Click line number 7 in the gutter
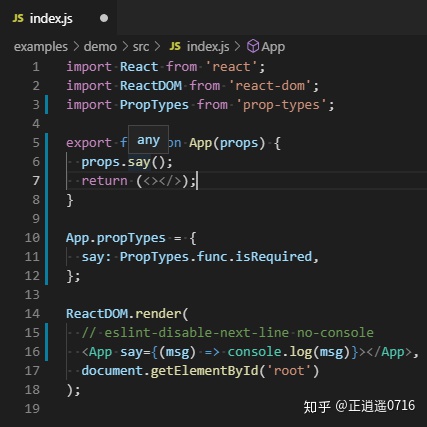This screenshot has height=427, width=427. (x=36, y=181)
